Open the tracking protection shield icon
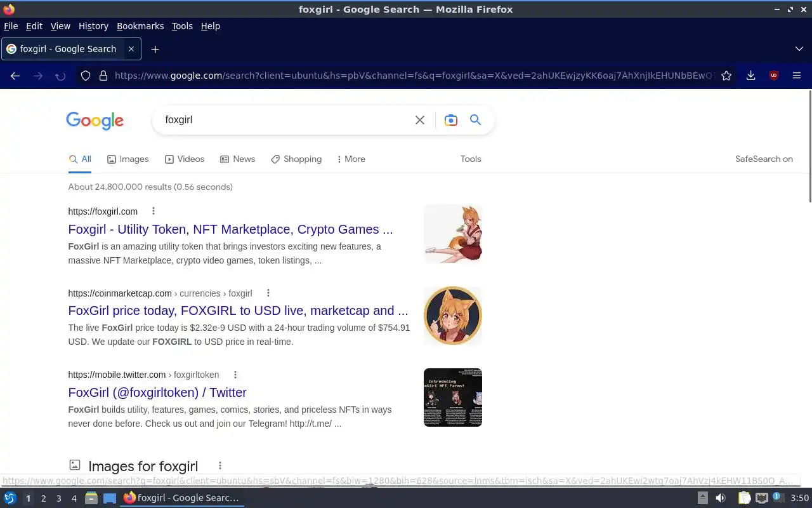 [86, 76]
